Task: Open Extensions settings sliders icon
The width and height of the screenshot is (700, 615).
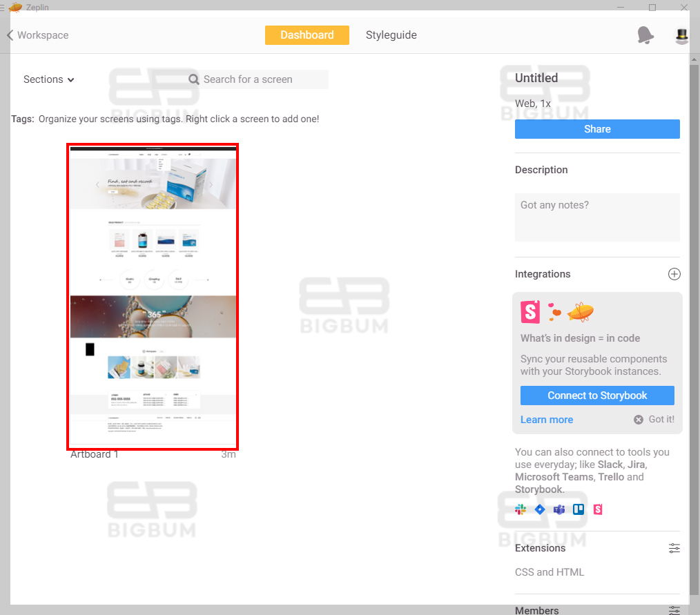Action: point(674,548)
